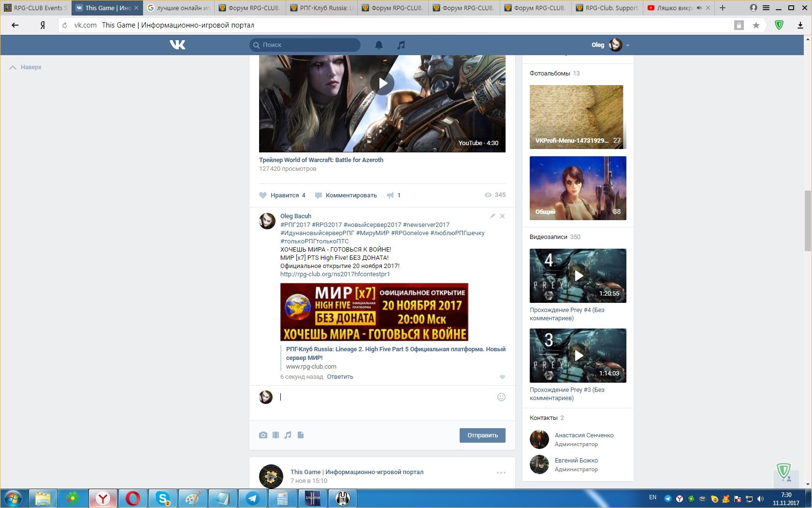
Task: Open post options three-dot menu
Action: 501,473
